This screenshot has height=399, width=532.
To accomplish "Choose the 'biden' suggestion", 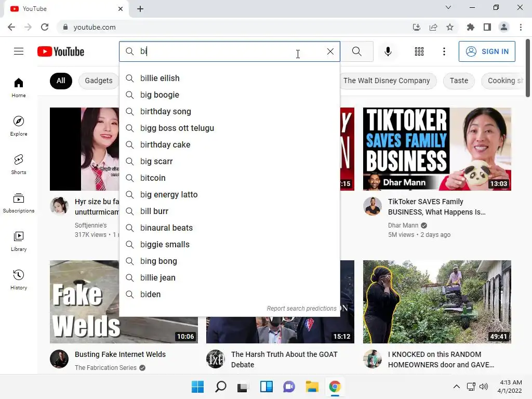I will [x=229, y=294].
